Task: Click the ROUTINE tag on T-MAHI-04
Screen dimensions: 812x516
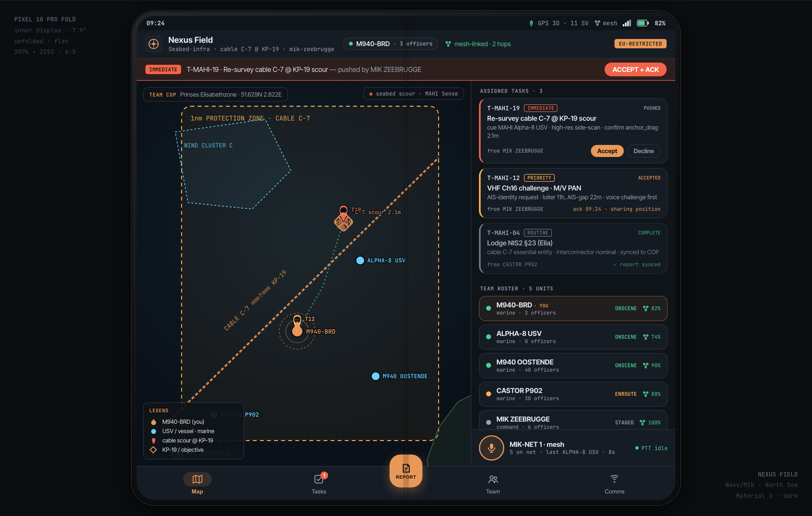Action: (537, 233)
